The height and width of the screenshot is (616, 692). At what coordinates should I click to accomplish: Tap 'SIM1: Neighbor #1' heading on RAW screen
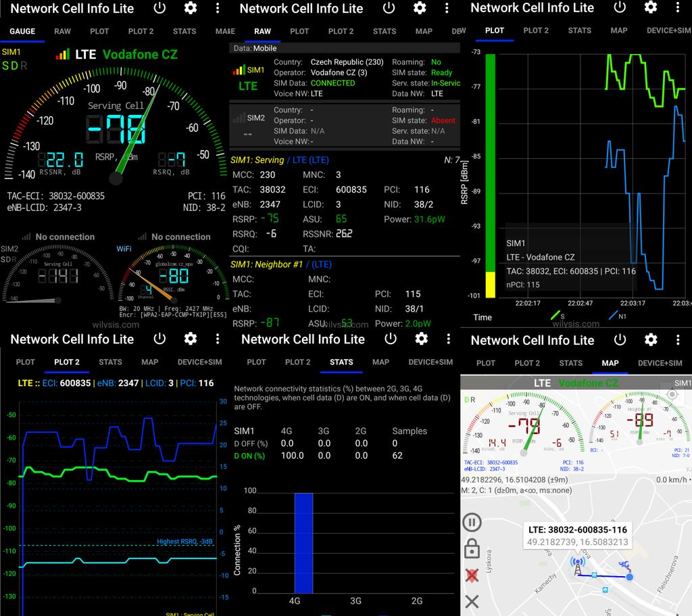[x=266, y=264]
